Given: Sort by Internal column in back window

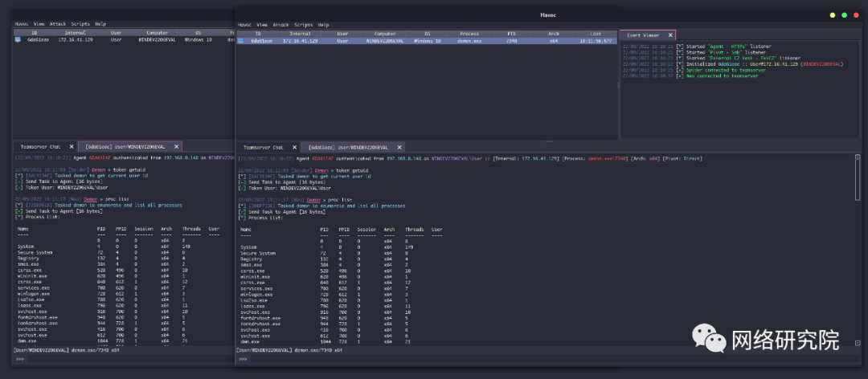Looking at the screenshot, I should [76, 33].
